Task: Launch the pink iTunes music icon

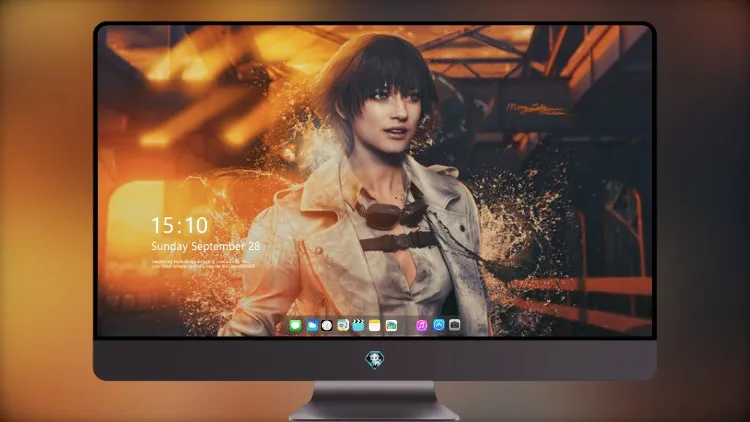Action: coord(421,325)
